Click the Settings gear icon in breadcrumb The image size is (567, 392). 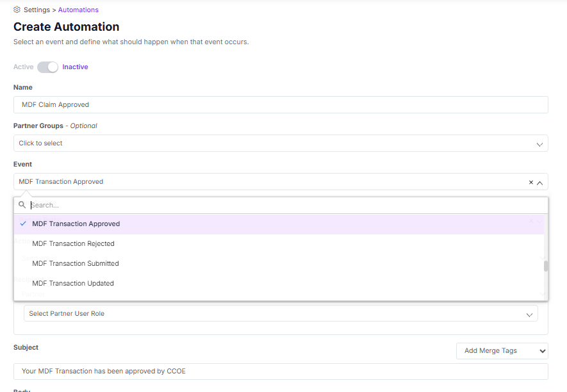pos(17,10)
